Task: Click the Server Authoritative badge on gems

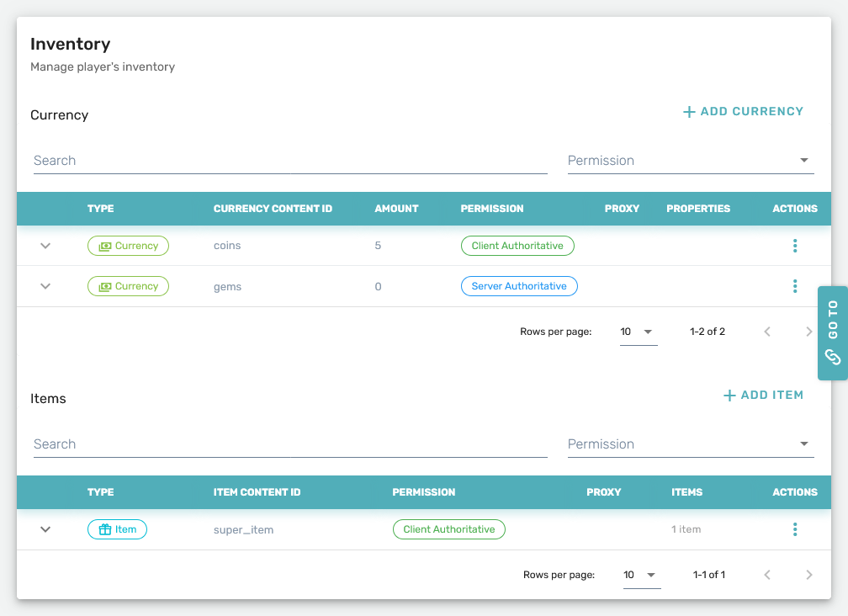Action: (519, 286)
